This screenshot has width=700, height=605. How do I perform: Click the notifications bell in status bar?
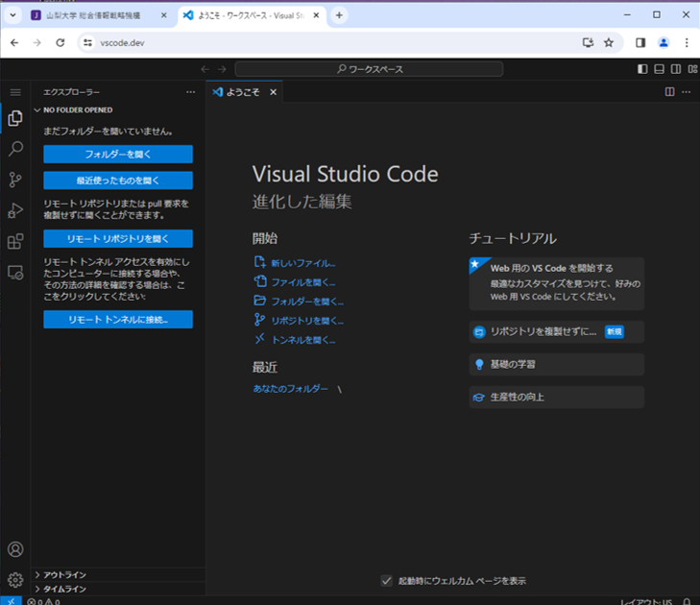[x=688, y=601]
